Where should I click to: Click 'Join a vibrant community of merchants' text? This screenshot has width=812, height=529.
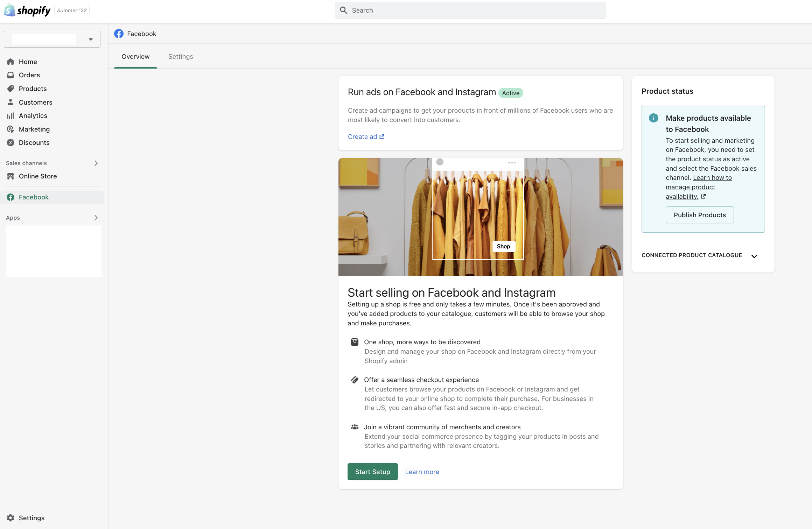tap(442, 427)
